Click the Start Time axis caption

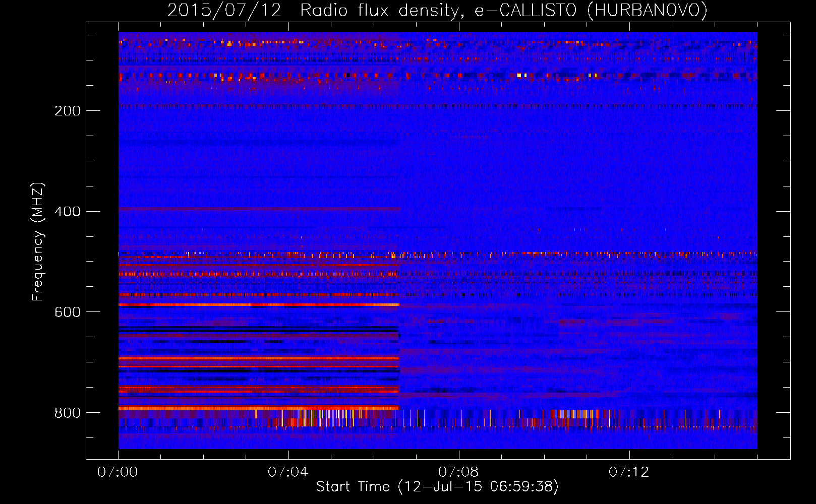click(437, 487)
